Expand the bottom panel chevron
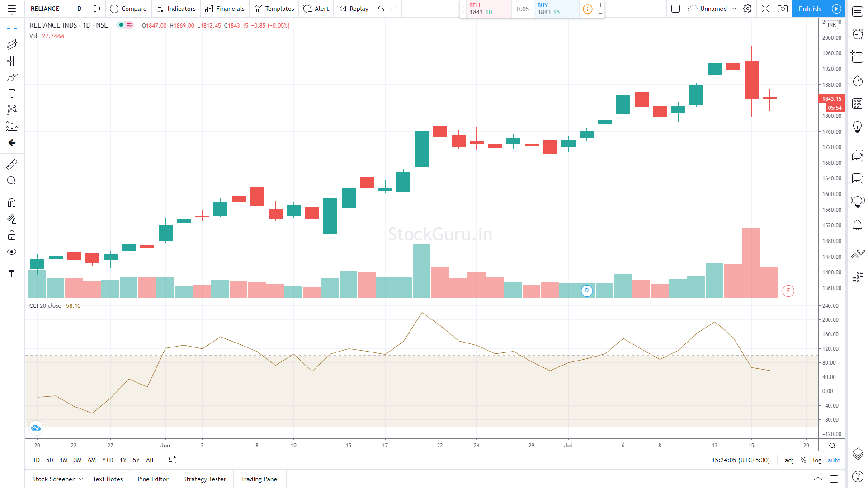The image size is (868, 488). [818, 479]
